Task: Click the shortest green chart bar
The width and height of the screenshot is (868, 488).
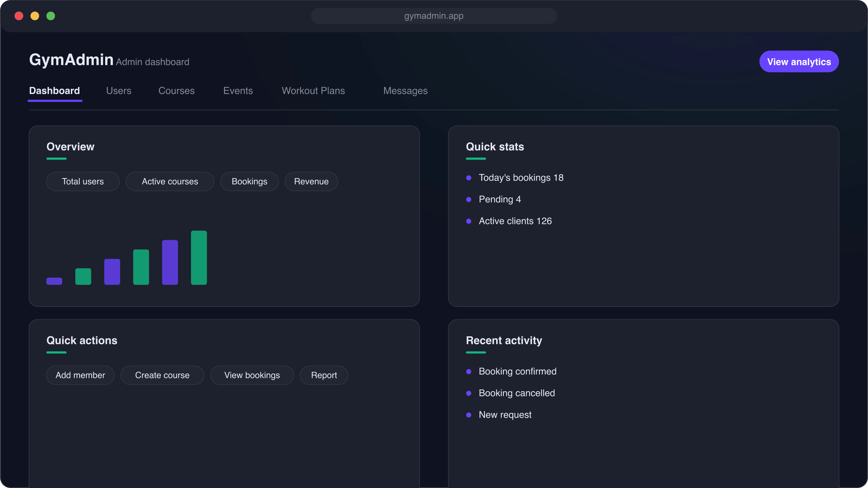Action: pos(83,276)
